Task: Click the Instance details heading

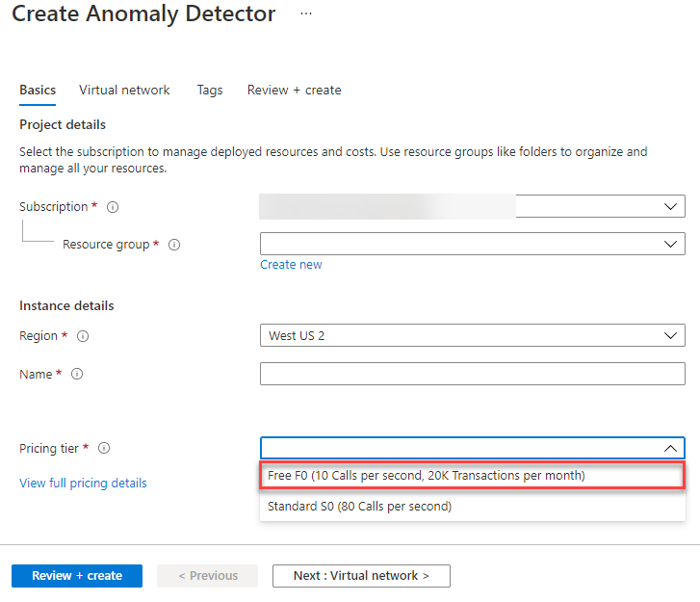Action: [66, 306]
